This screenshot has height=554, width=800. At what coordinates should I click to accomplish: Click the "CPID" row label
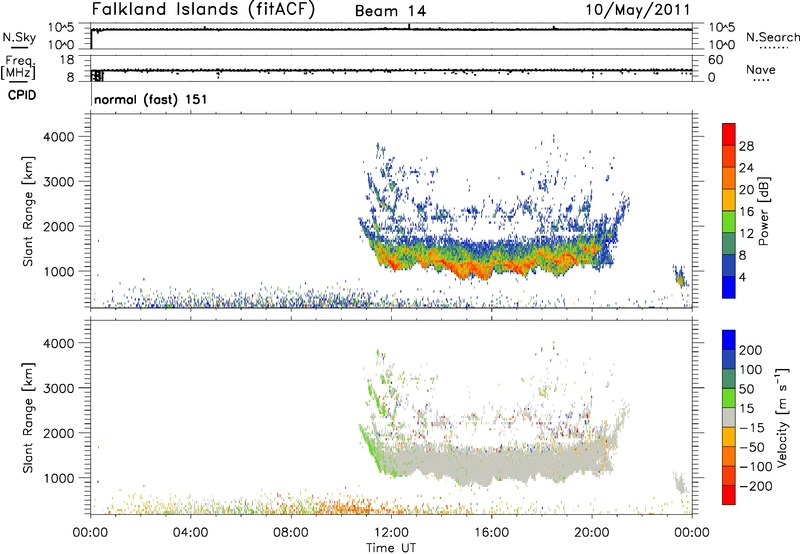coord(22,95)
